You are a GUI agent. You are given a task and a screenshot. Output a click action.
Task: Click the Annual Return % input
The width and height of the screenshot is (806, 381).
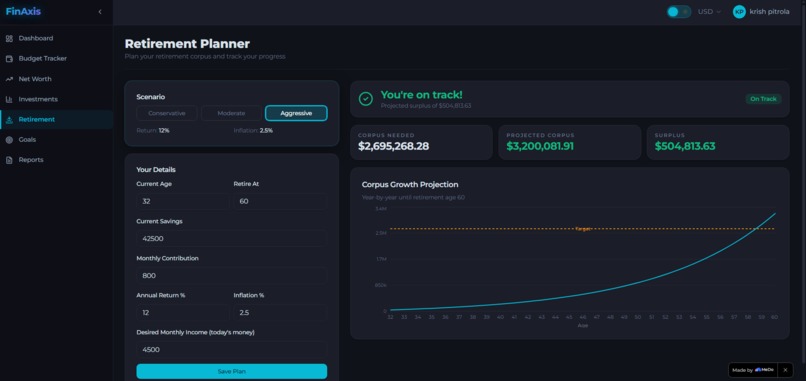[x=182, y=313]
